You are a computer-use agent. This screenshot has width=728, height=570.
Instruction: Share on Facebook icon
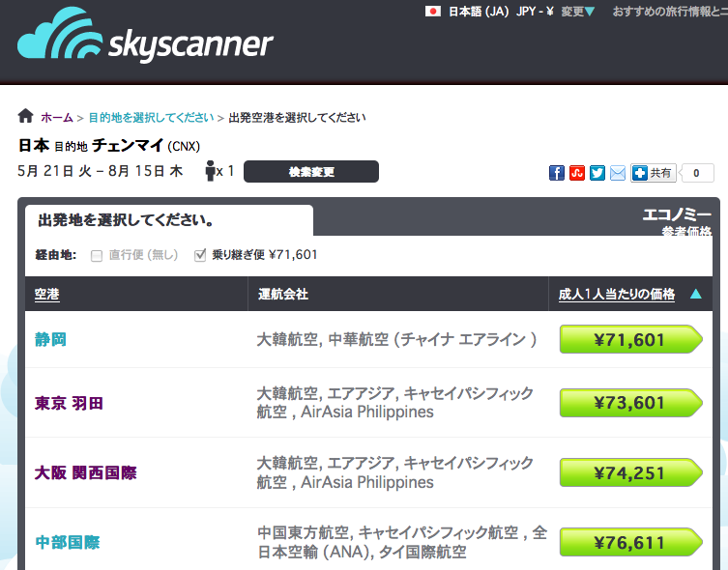click(x=557, y=173)
